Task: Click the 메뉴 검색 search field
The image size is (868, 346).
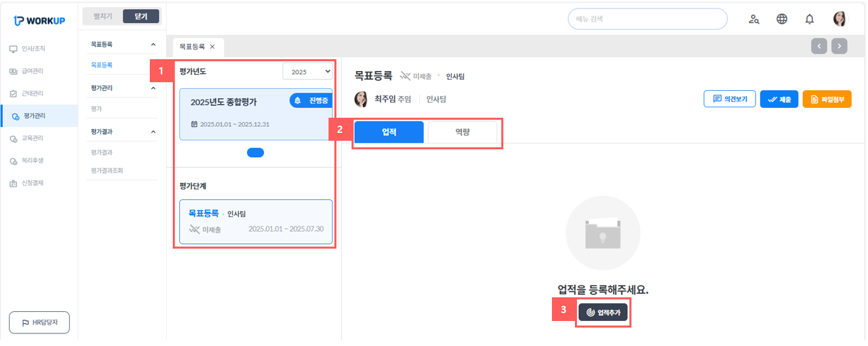Action: [x=647, y=19]
